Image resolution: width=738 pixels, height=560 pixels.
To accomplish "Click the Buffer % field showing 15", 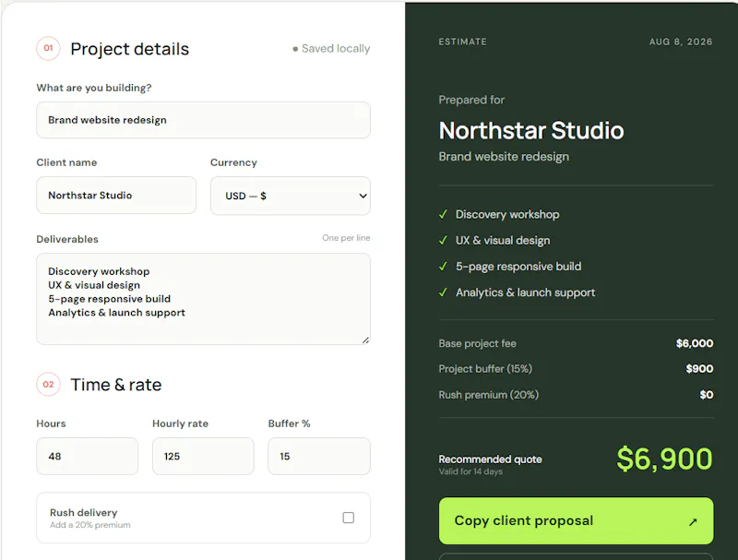I will point(319,456).
